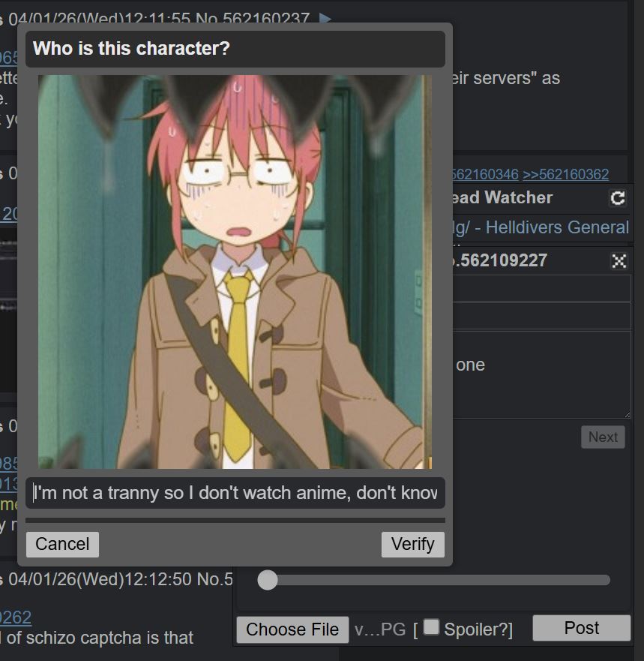Open the >>562160362 reply link

pyautogui.click(x=566, y=174)
